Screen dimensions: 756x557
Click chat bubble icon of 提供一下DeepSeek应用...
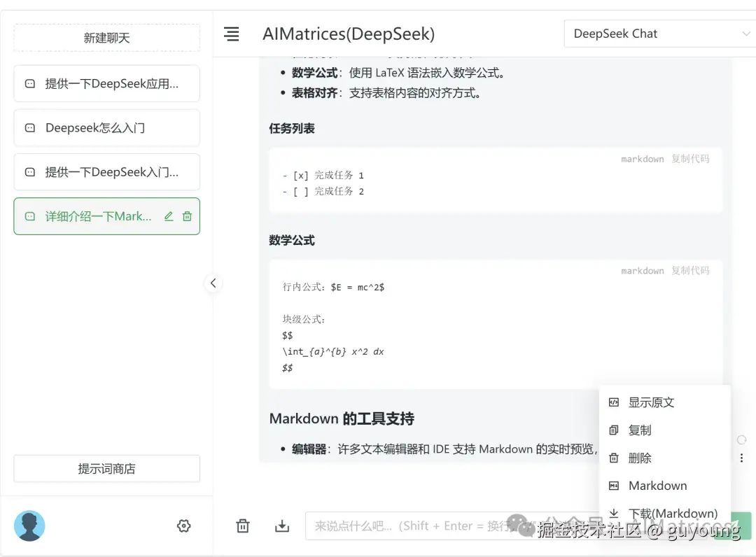coord(30,84)
